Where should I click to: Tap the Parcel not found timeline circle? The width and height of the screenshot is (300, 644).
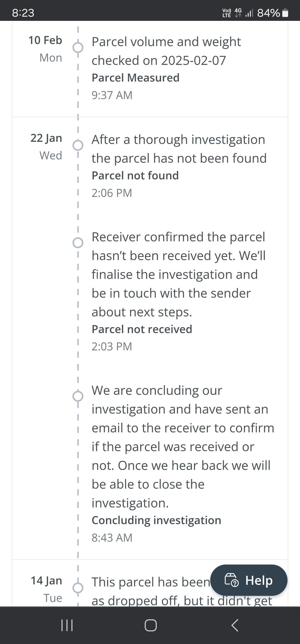tap(78, 145)
